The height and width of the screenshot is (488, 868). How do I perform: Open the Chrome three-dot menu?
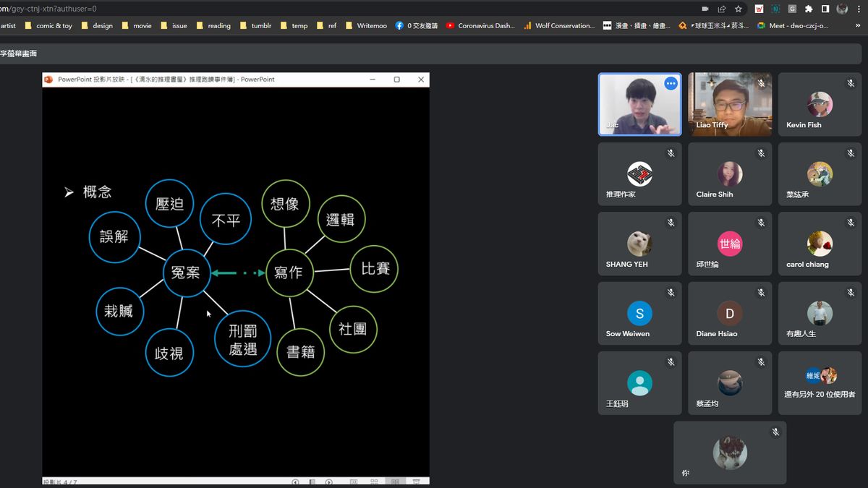pos(859,9)
